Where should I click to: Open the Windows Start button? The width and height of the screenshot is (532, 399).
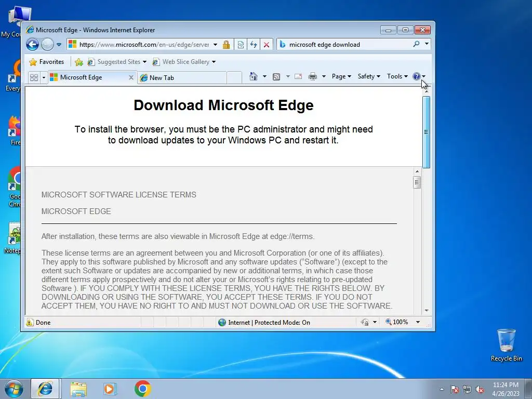pyautogui.click(x=14, y=389)
